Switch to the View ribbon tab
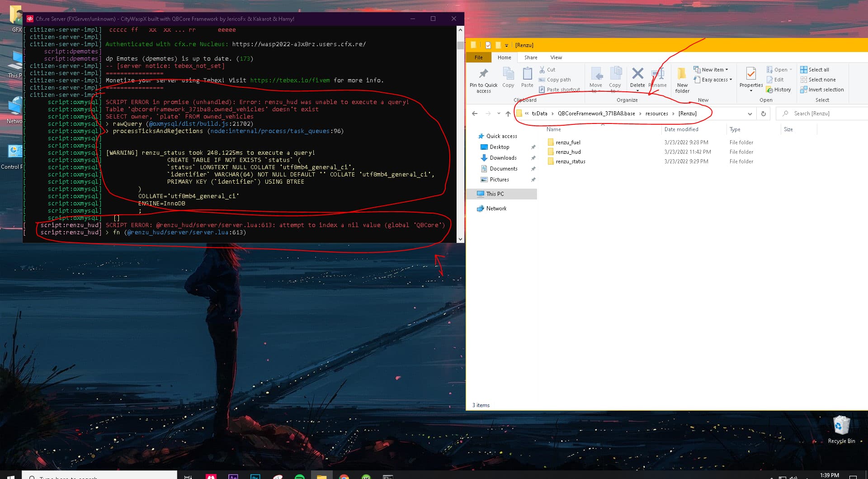The image size is (868, 479). (x=556, y=57)
